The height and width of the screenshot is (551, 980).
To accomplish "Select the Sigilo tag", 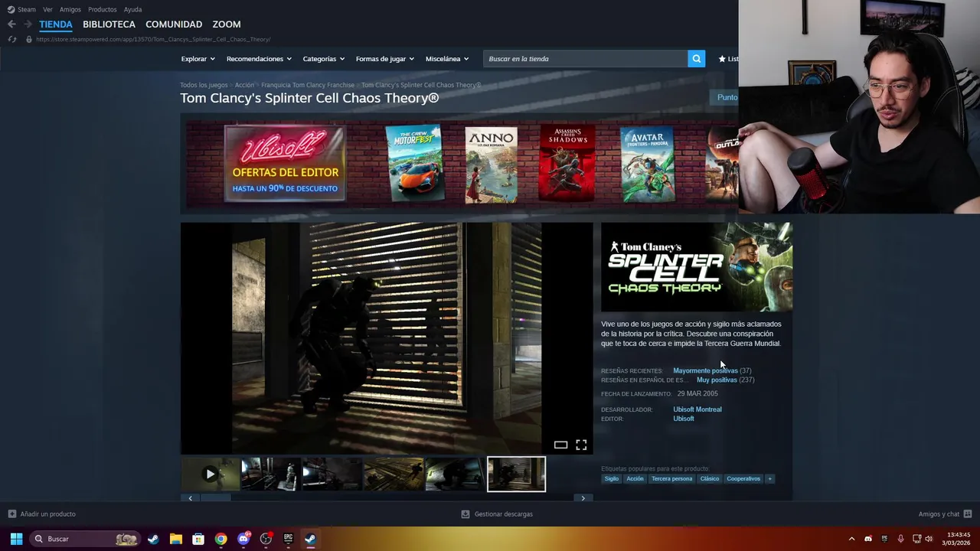I will tap(611, 479).
